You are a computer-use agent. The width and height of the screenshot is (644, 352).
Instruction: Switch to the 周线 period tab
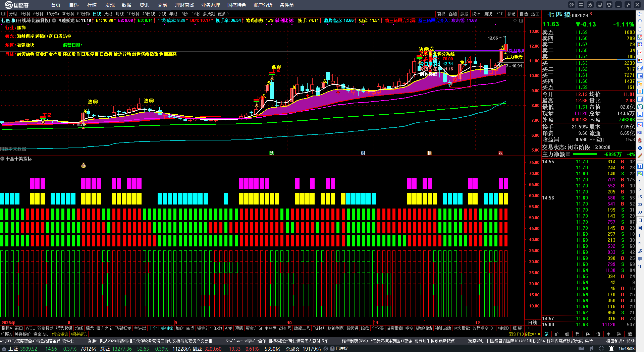[108, 14]
